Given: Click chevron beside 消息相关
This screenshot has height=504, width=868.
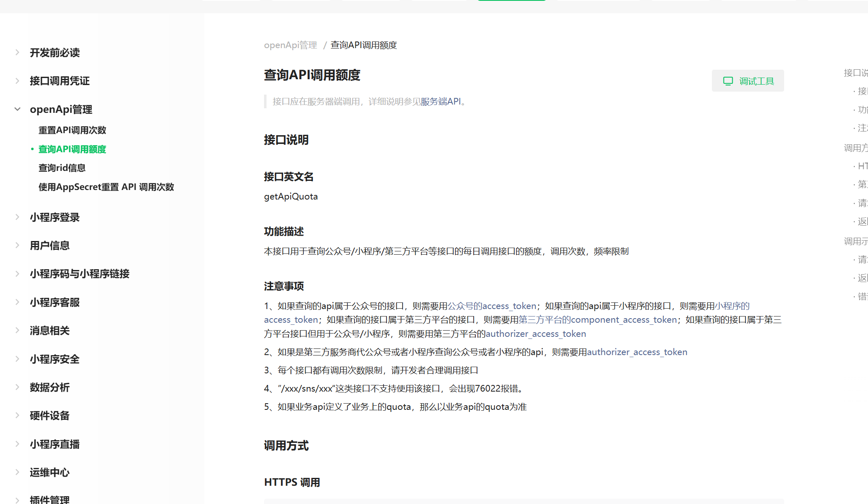Looking at the screenshot, I should 17,330.
